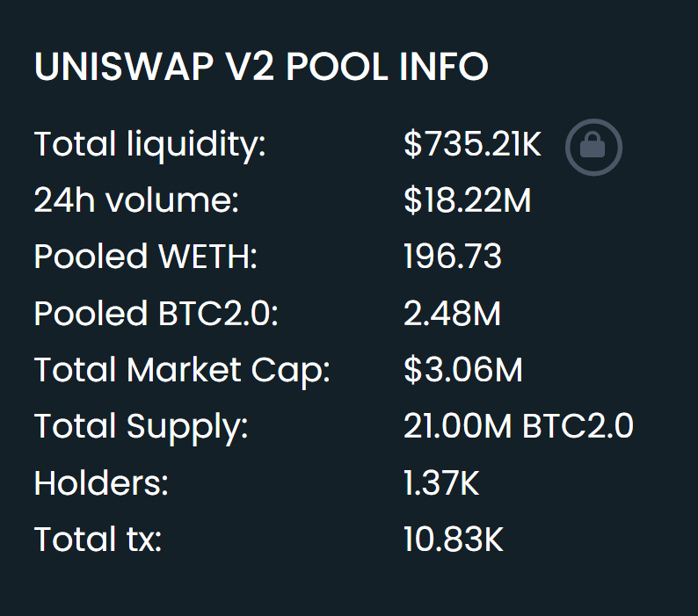Image resolution: width=698 pixels, height=616 pixels.
Task: Select the 1.37K holders count
Action: [x=441, y=483]
